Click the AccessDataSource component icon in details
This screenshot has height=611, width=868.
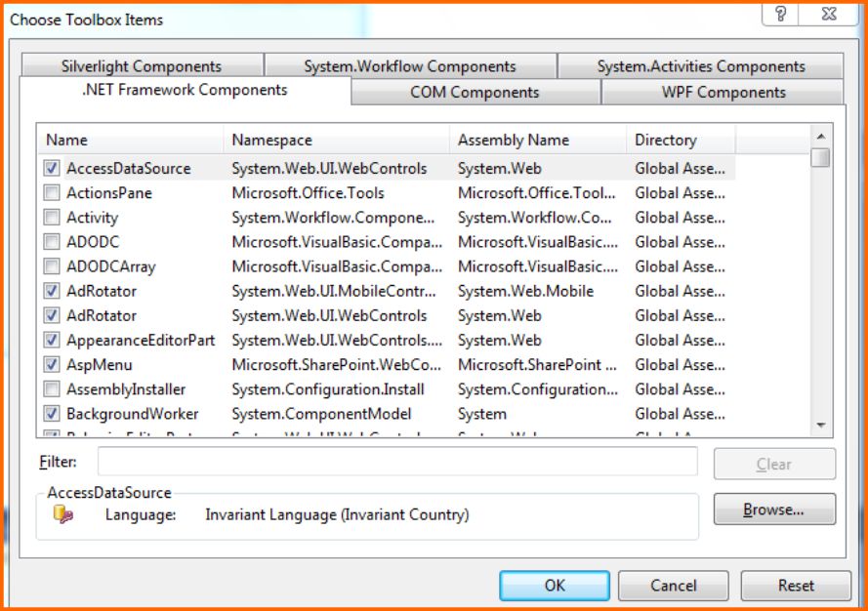click(63, 514)
